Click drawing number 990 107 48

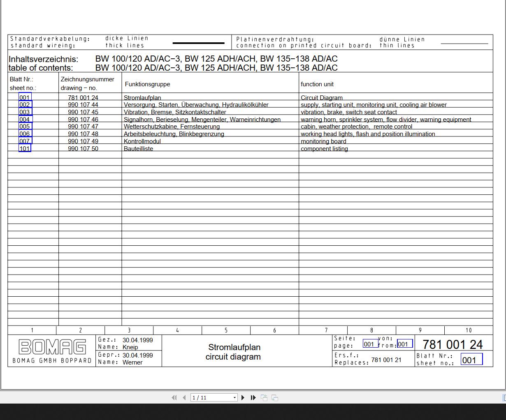83,134
